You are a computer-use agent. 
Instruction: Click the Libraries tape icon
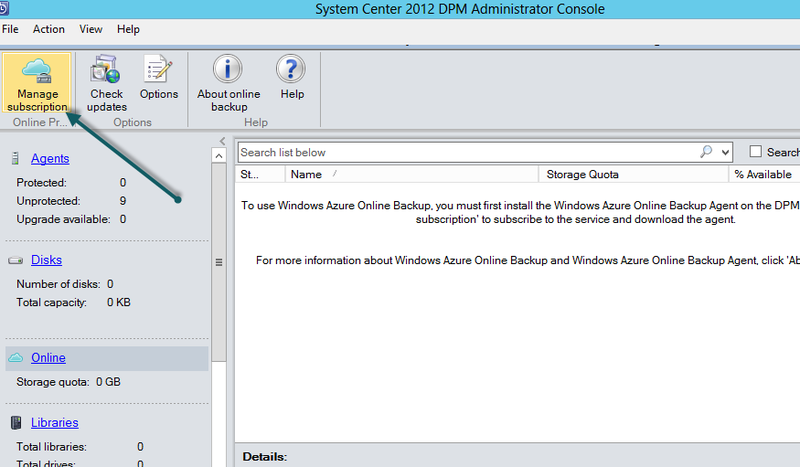(16, 423)
